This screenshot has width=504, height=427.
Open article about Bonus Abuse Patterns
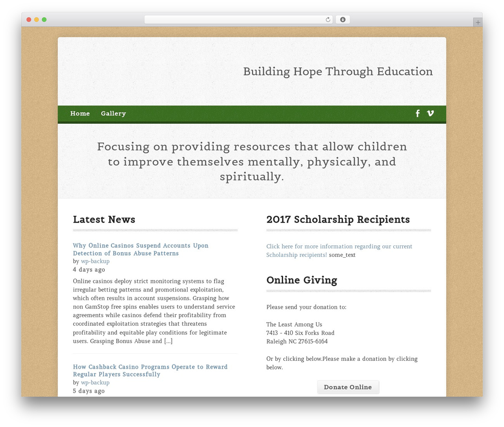141,249
